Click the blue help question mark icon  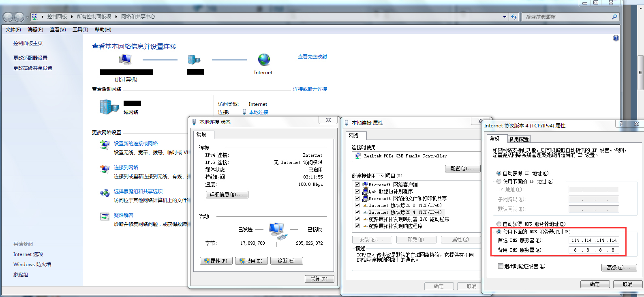tap(616, 38)
